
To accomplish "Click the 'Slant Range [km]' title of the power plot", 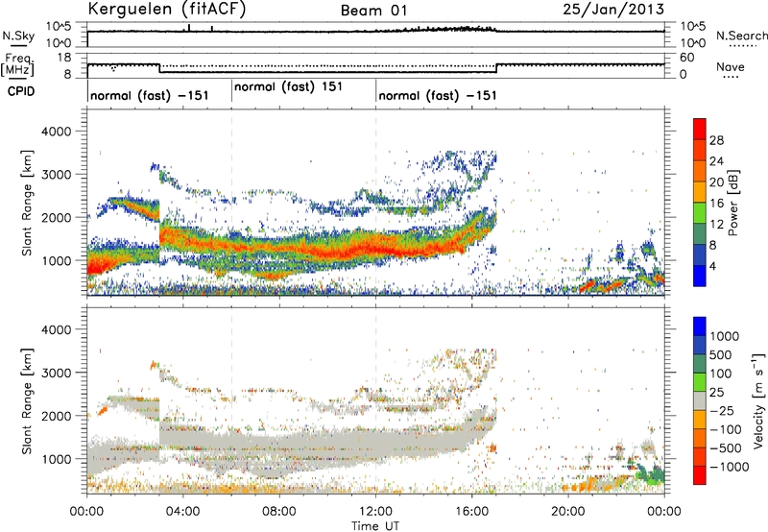I will [x=27, y=203].
